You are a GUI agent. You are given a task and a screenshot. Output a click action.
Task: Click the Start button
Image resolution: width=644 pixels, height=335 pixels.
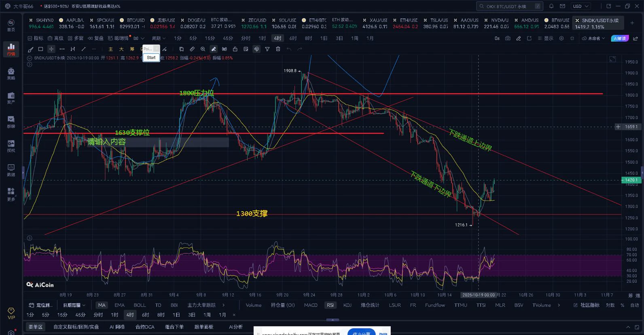(151, 57)
